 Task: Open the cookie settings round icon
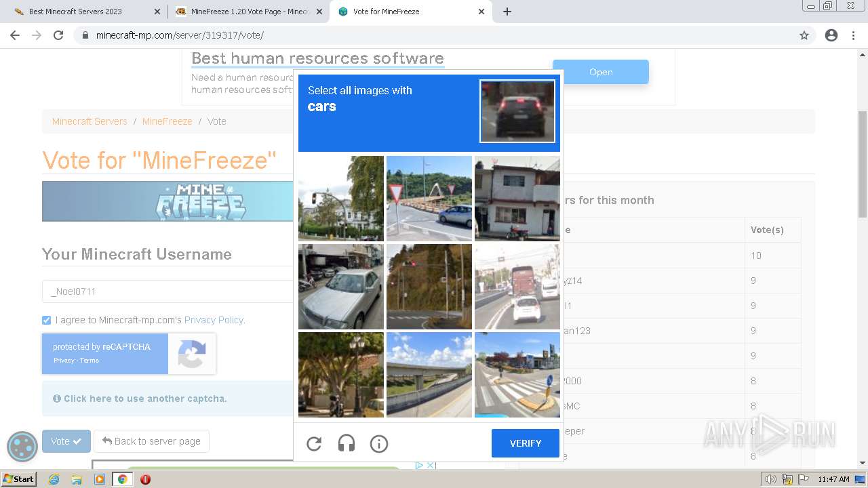click(22, 447)
